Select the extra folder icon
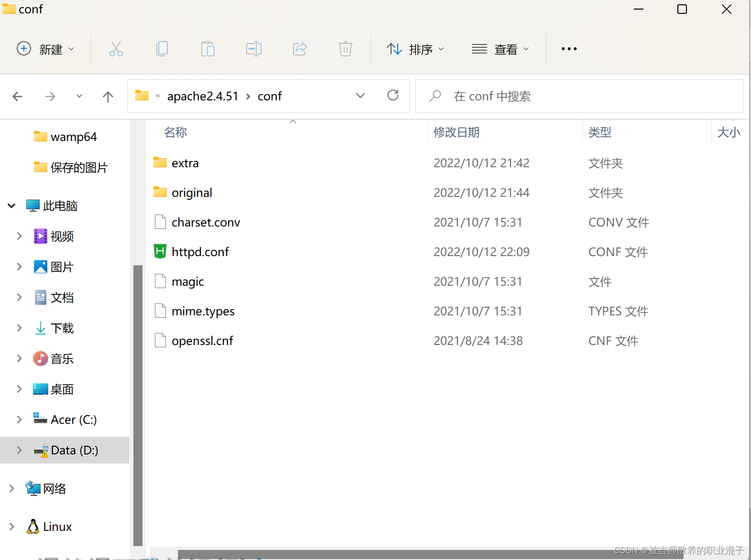This screenshot has height=560, width=751. pos(160,162)
